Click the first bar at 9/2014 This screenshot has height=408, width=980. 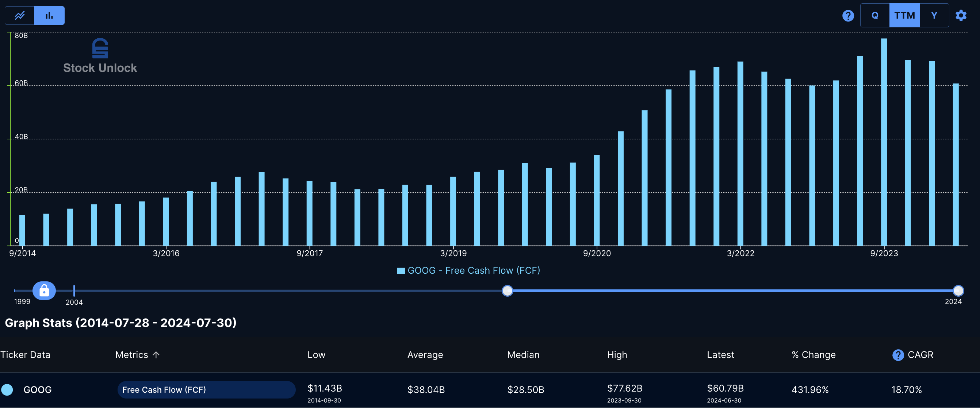coord(22,230)
